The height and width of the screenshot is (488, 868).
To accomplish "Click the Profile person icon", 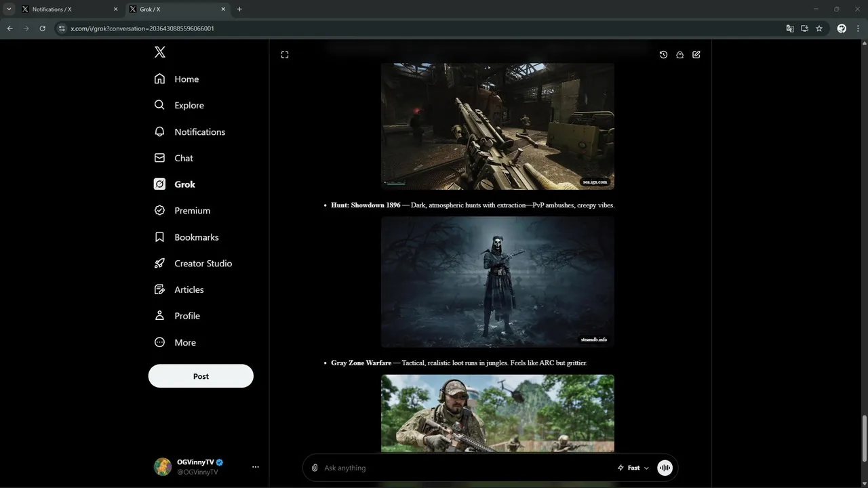I will point(159,316).
